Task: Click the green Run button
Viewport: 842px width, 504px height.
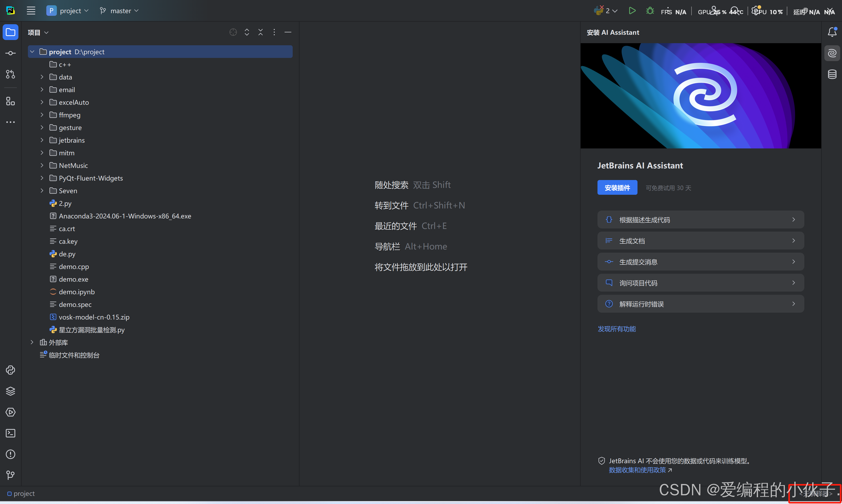Action: click(x=632, y=11)
